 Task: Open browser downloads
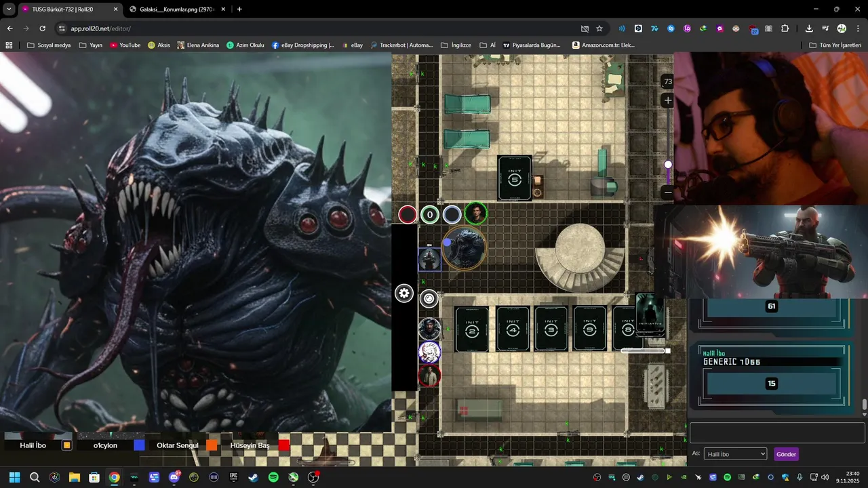coord(809,28)
